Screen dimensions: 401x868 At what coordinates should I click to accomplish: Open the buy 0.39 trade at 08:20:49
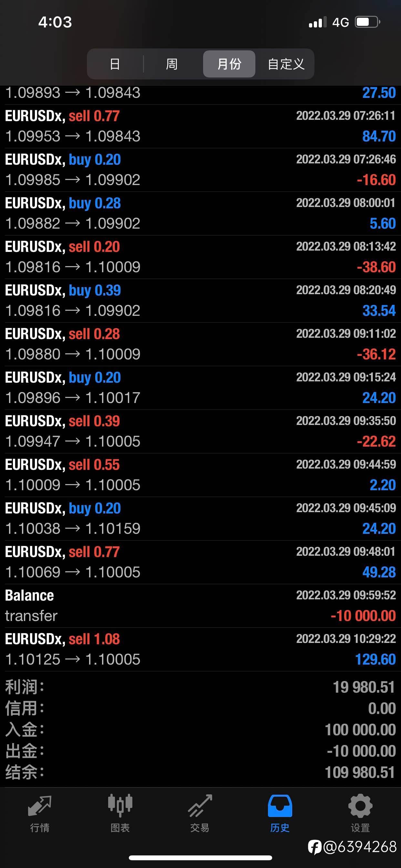point(200,301)
